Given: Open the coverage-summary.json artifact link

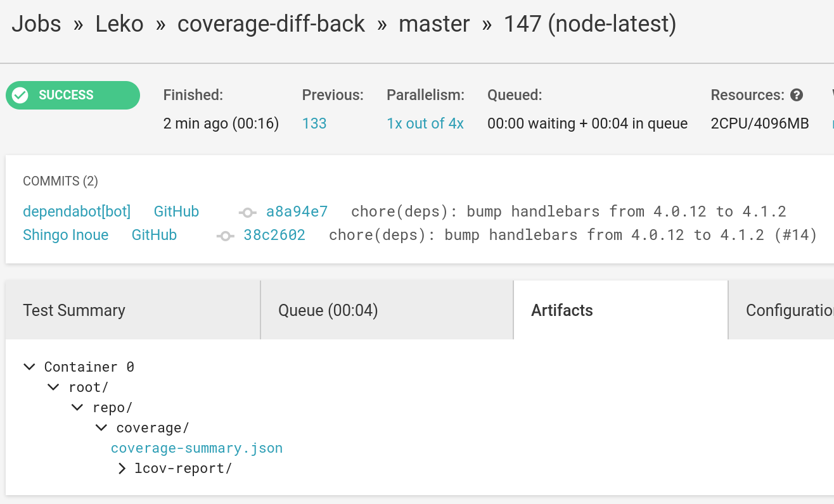Looking at the screenshot, I should click(x=196, y=448).
